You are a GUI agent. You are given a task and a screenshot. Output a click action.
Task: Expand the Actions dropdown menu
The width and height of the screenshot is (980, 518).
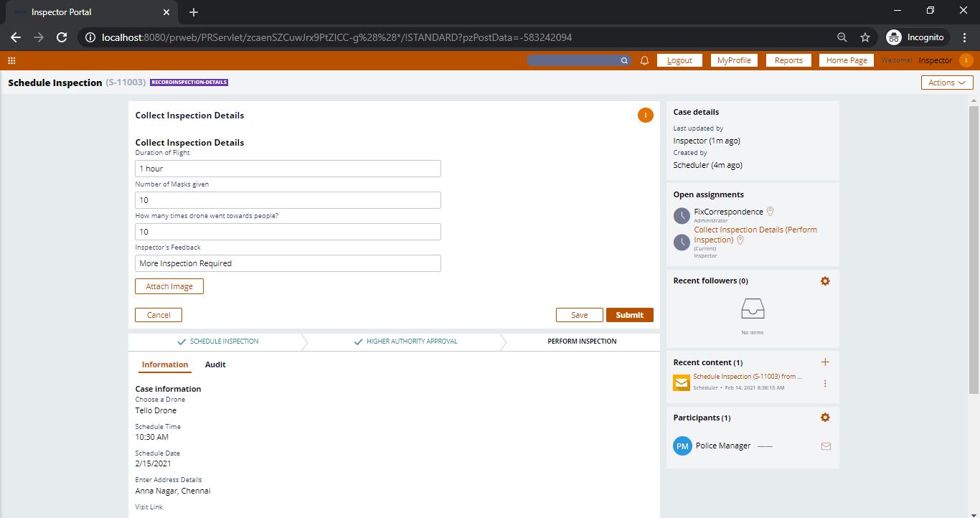(x=947, y=83)
